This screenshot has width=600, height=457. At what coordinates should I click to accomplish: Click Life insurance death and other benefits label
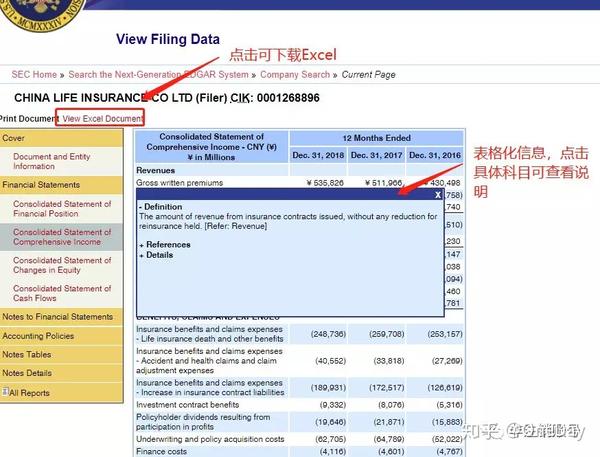tap(210, 334)
